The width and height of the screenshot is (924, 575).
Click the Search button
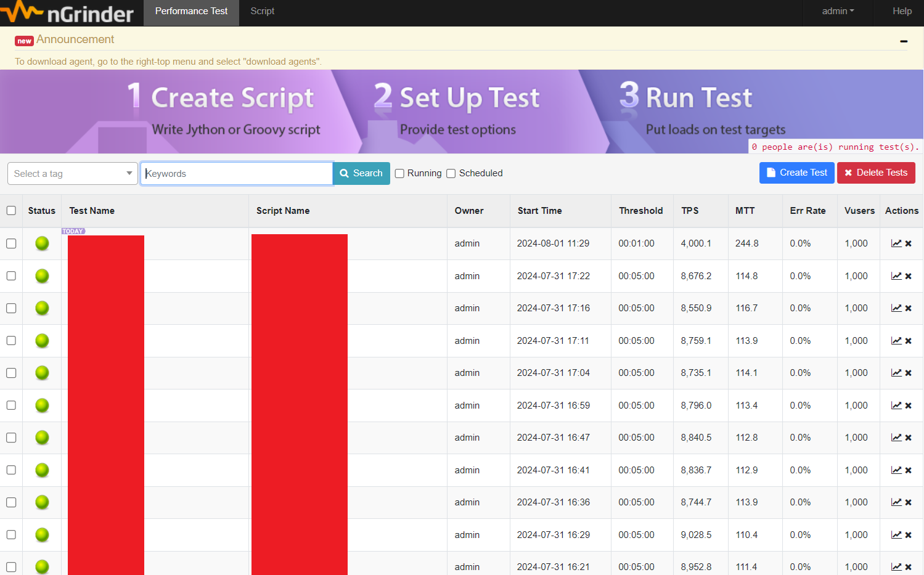361,173
